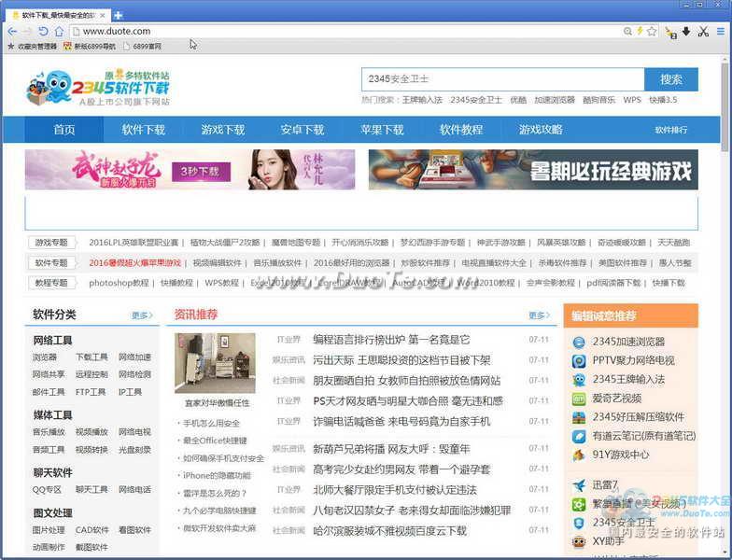This screenshot has height=560, width=732.
Task: Open the 游戏下载 navigation tab
Action: click(222, 129)
